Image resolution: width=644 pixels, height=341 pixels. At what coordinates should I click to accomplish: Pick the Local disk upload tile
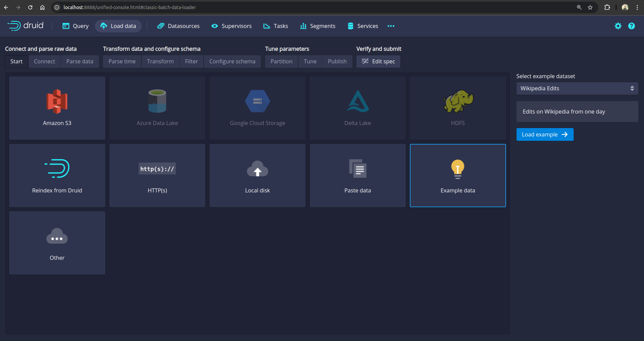click(257, 175)
